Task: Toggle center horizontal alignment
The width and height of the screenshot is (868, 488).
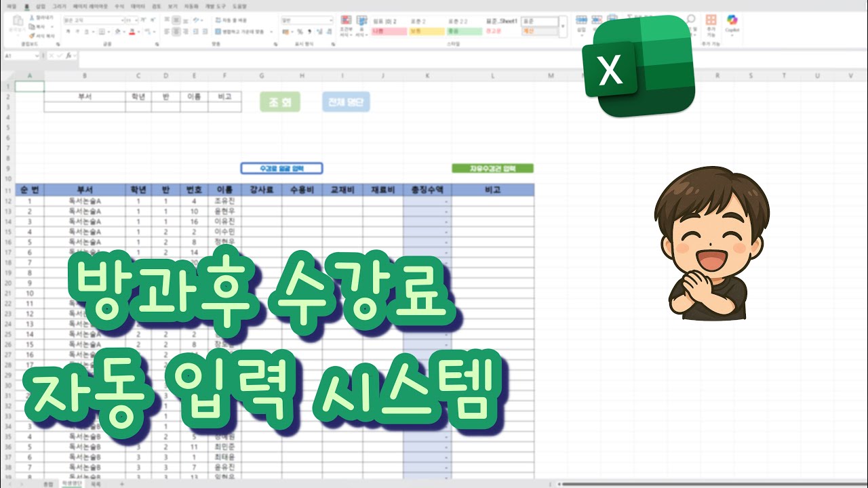Action: click(x=176, y=32)
